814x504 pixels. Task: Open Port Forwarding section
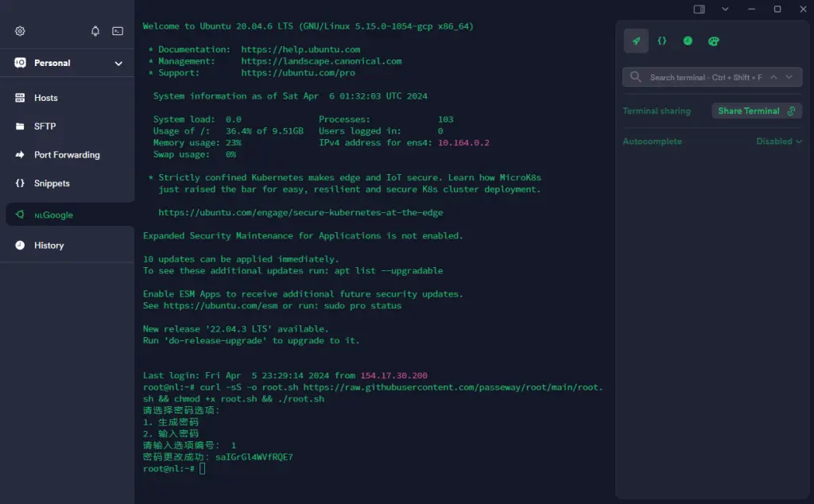(x=67, y=155)
